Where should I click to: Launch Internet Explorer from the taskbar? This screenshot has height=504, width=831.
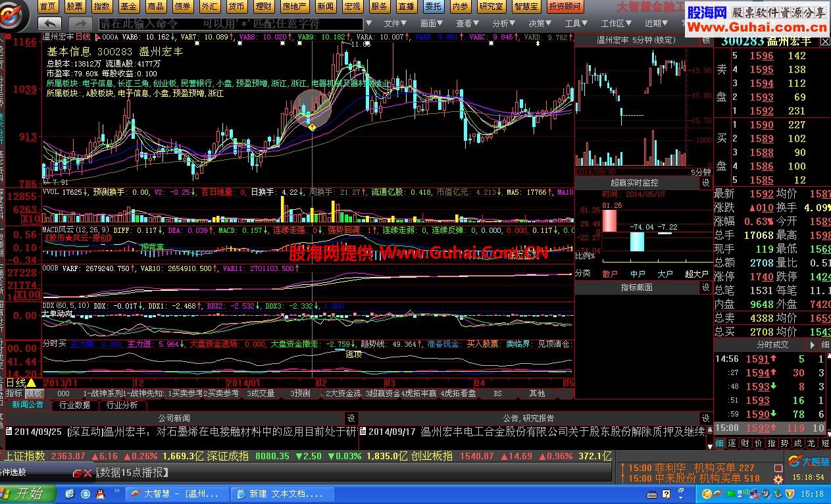point(86,493)
